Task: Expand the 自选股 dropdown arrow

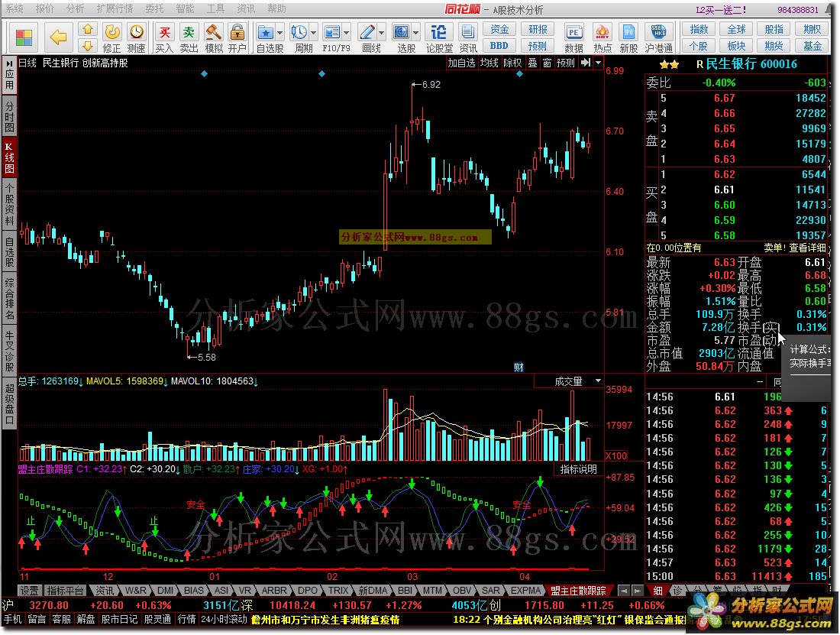Action: [279, 33]
